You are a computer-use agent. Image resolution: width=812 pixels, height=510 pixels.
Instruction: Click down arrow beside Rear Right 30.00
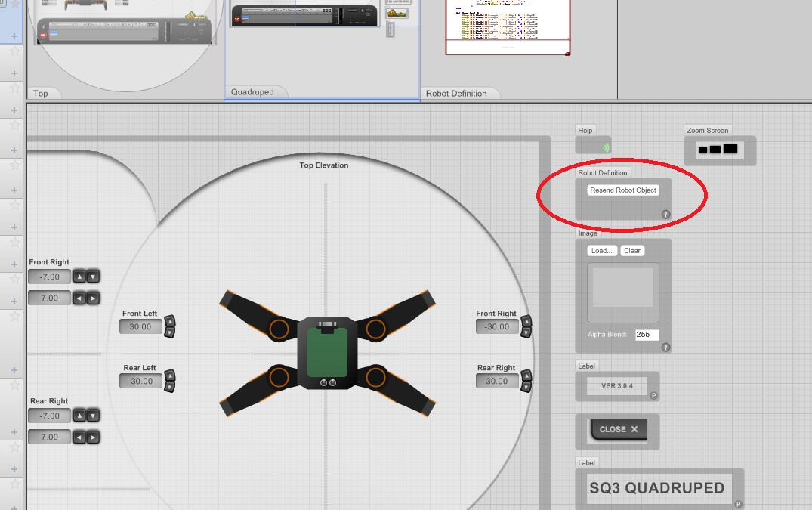click(526, 387)
